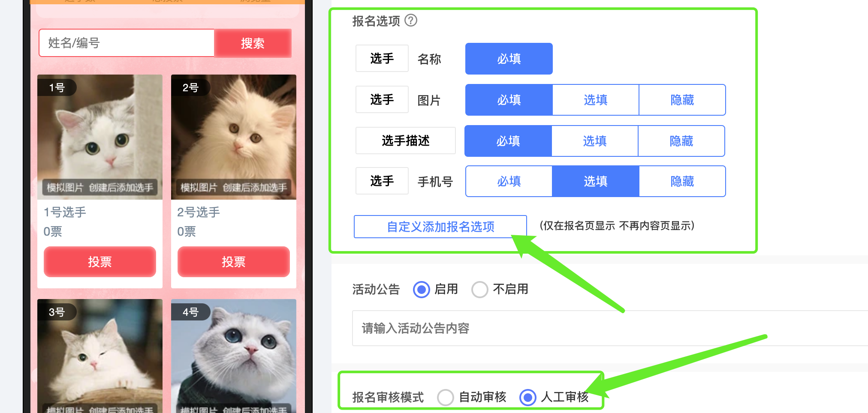Open the 4号 cat thumbnail
The image size is (868, 413).
234,356
